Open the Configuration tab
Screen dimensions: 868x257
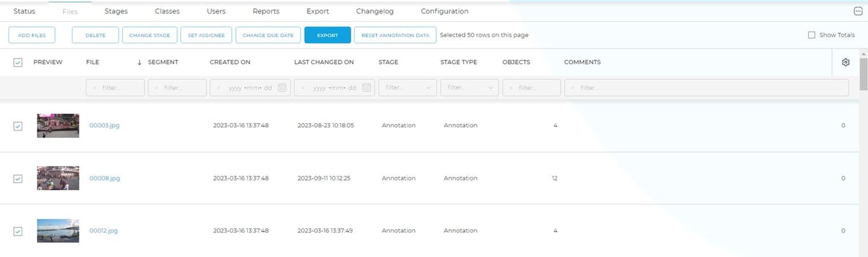coord(445,11)
